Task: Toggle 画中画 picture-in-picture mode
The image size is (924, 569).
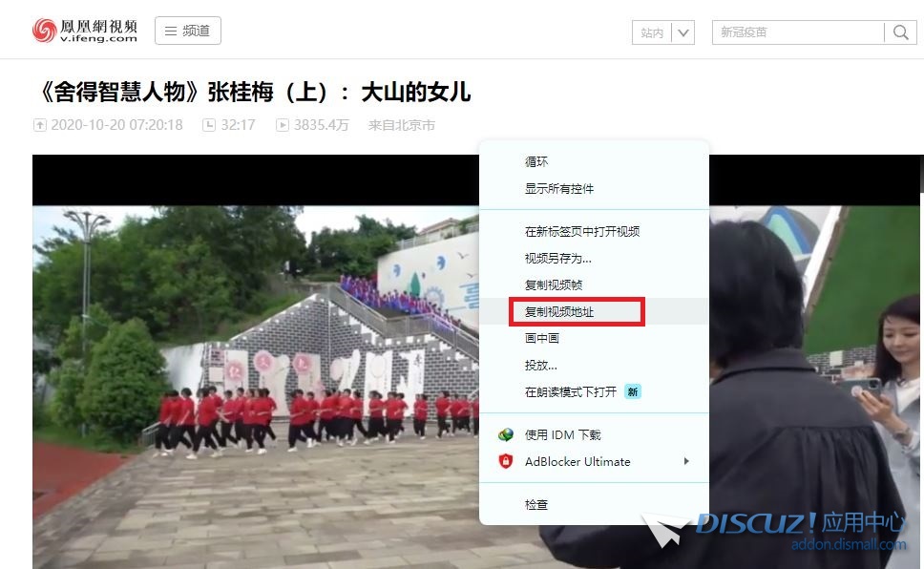Action: click(x=542, y=338)
